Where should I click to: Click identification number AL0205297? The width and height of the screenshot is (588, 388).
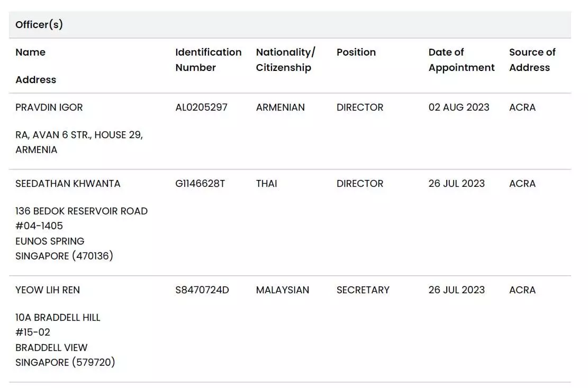[201, 107]
